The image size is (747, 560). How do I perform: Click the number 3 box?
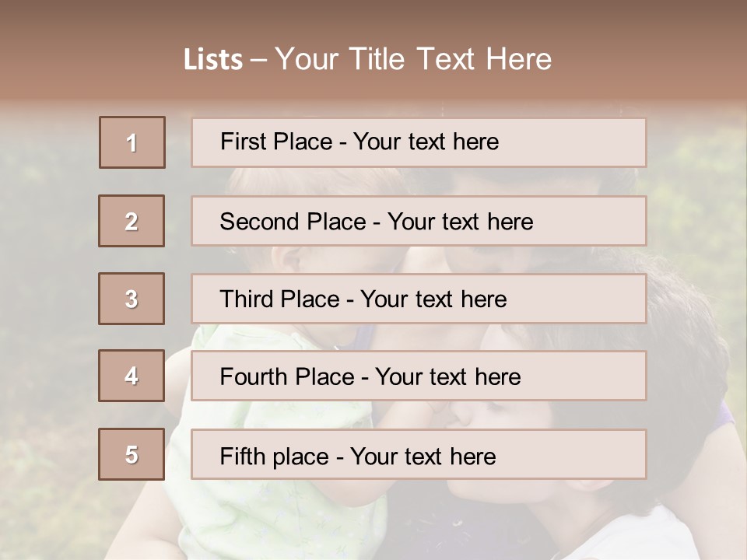click(132, 299)
